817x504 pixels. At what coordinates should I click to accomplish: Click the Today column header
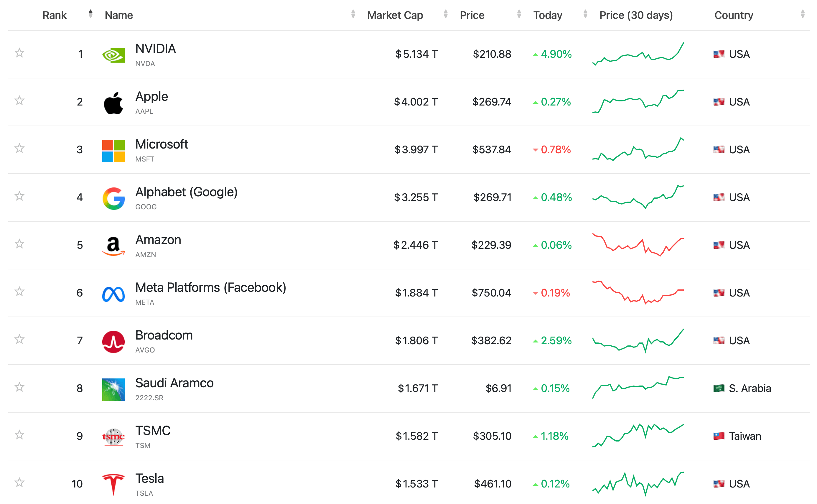(547, 15)
